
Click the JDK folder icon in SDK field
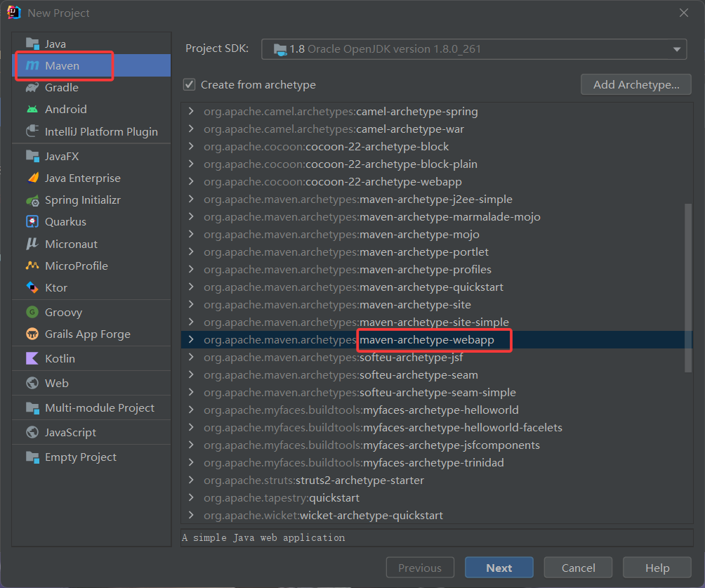(280, 49)
